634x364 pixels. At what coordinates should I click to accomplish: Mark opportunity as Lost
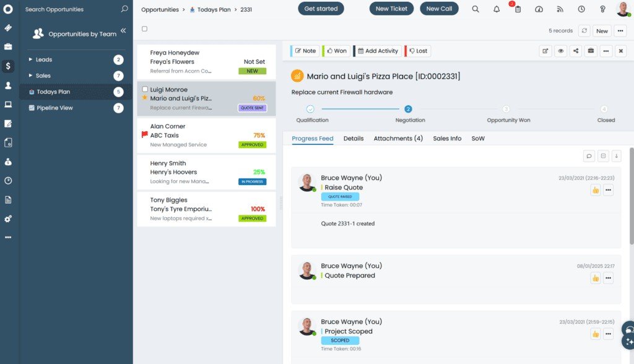point(418,51)
